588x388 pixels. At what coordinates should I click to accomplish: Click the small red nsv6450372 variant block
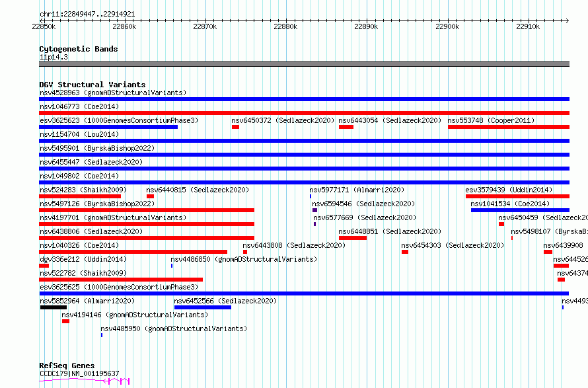pos(235,127)
